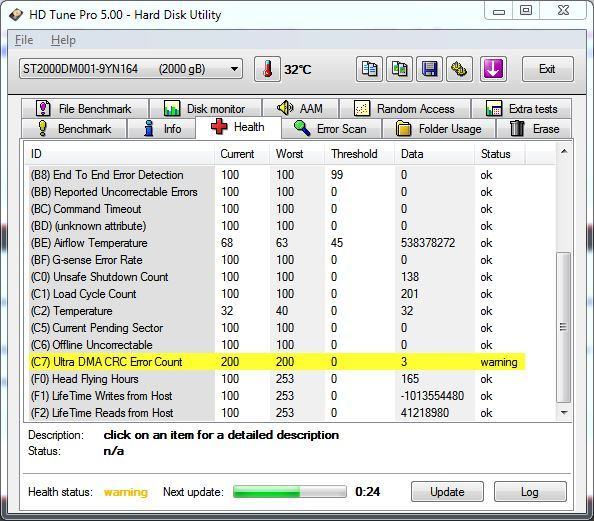Sort by Status column header

499,154
